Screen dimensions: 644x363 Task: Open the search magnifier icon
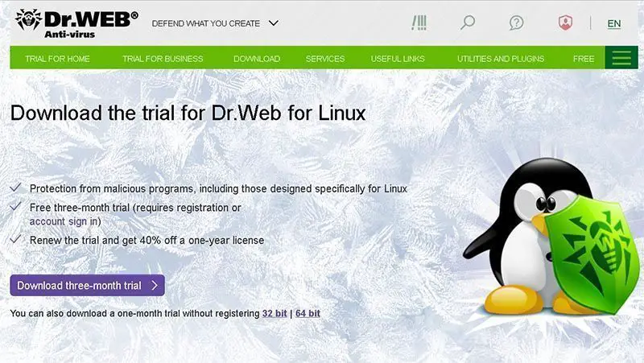468,23
